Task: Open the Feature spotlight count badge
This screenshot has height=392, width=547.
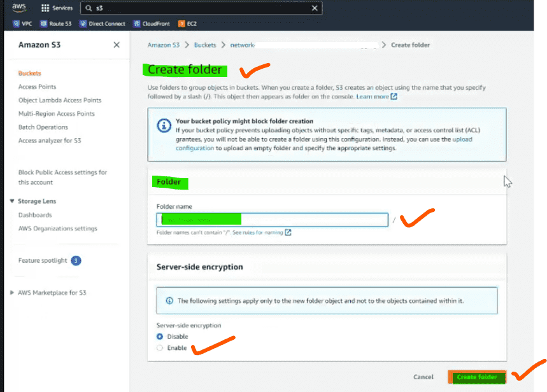Action: [x=76, y=260]
